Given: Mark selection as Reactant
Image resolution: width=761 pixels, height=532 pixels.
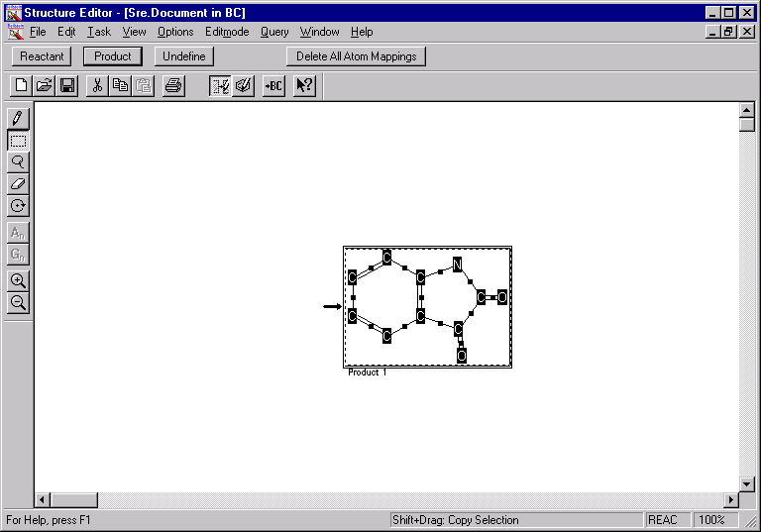Looking at the screenshot, I should [42, 56].
